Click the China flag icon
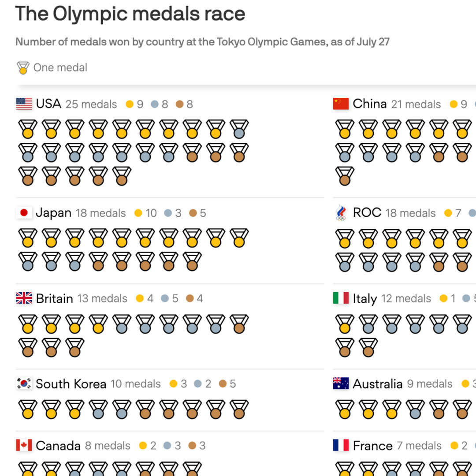 pos(341,104)
